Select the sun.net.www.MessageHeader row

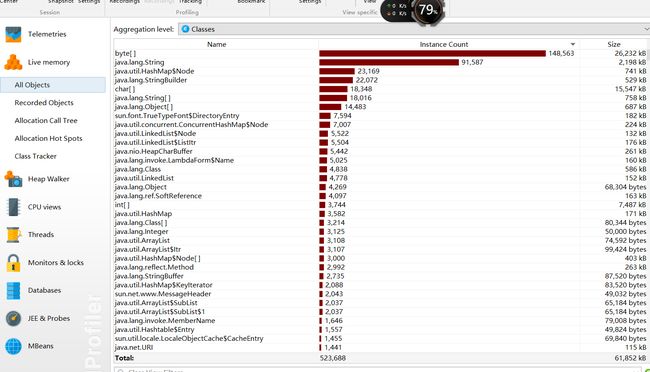[381, 294]
